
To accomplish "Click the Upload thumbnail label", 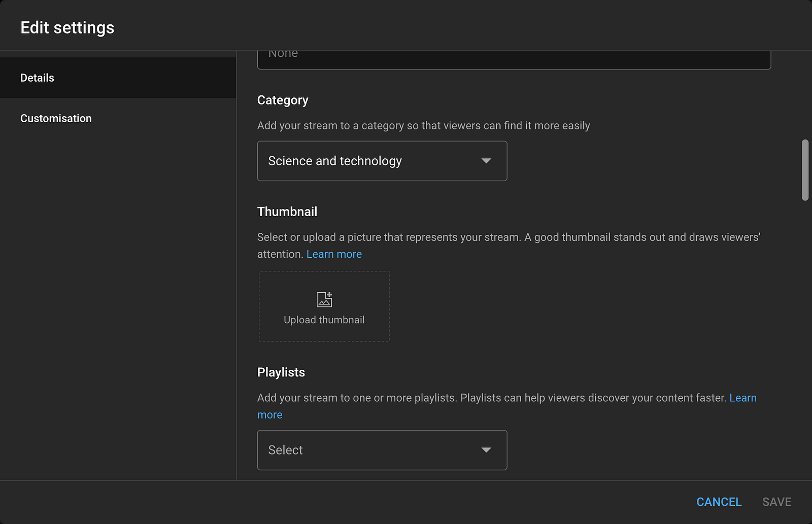I will 324,320.
